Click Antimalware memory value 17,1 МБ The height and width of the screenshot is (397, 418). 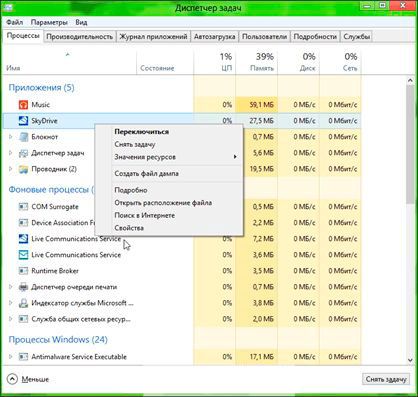click(x=262, y=357)
